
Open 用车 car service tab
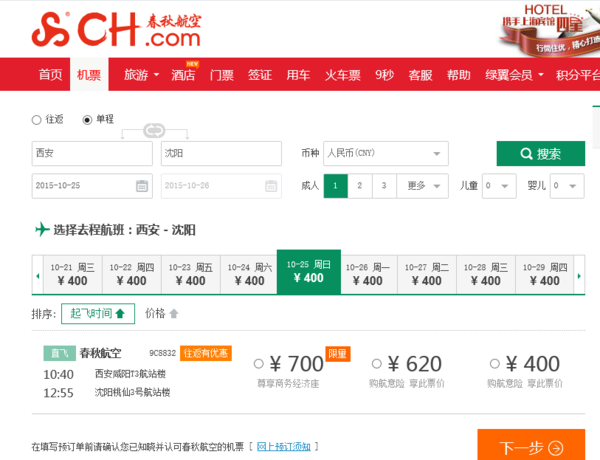pos(298,75)
